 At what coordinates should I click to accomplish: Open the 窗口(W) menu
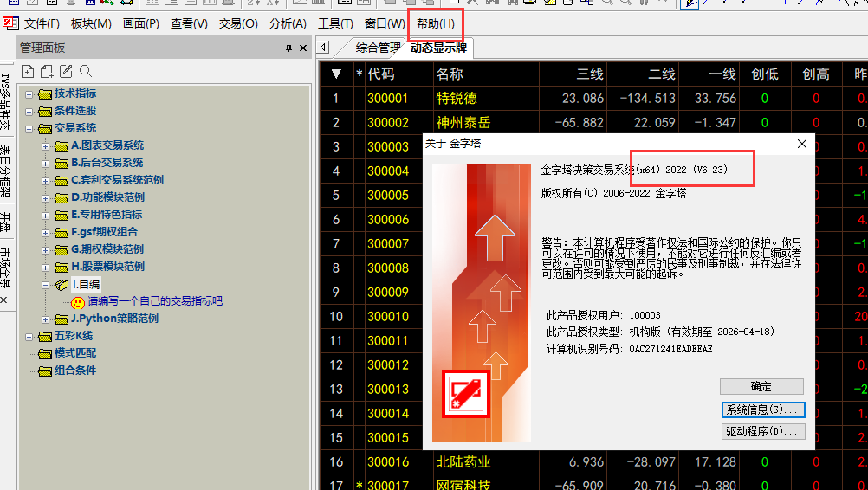tap(385, 23)
